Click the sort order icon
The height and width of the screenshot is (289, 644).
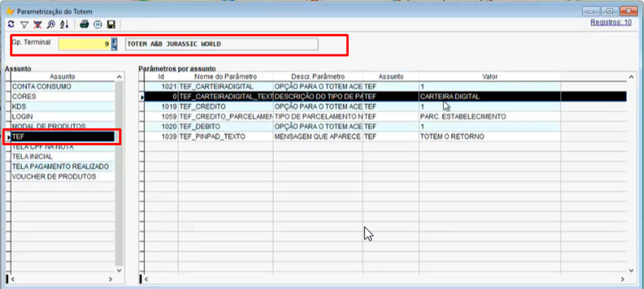click(64, 25)
